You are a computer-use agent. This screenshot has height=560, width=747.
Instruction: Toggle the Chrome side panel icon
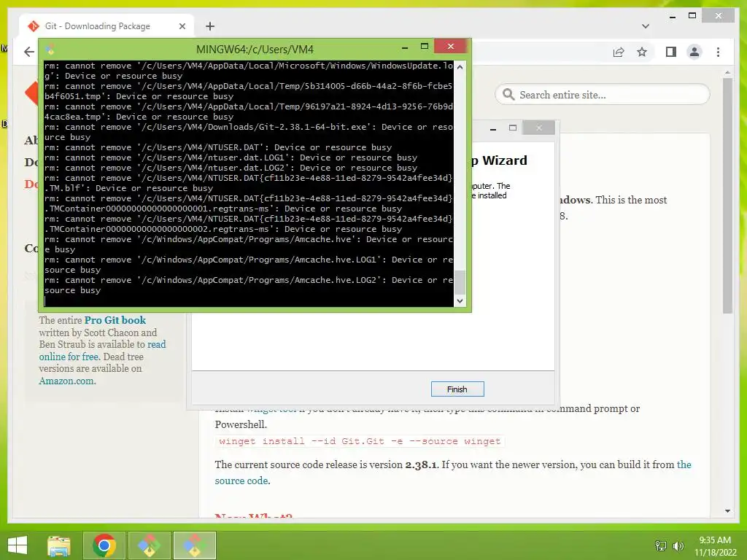click(x=671, y=52)
